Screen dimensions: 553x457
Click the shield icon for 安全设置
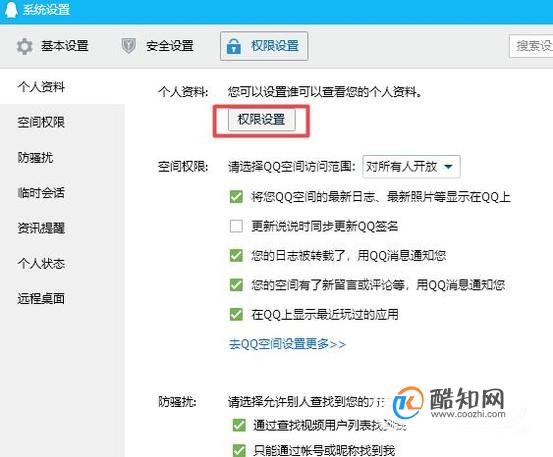pyautogui.click(x=128, y=46)
